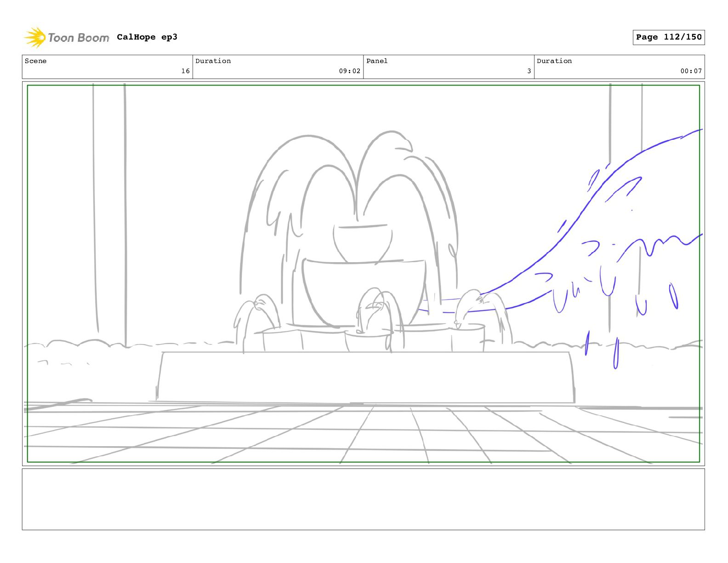Click the Toon Boom logo text
This screenshot has height=563, width=728.
tap(78, 38)
